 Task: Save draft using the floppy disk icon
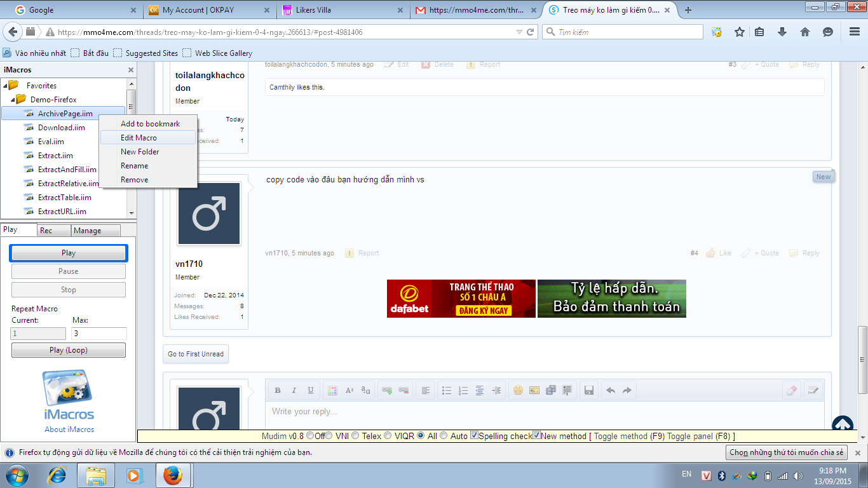click(589, 390)
